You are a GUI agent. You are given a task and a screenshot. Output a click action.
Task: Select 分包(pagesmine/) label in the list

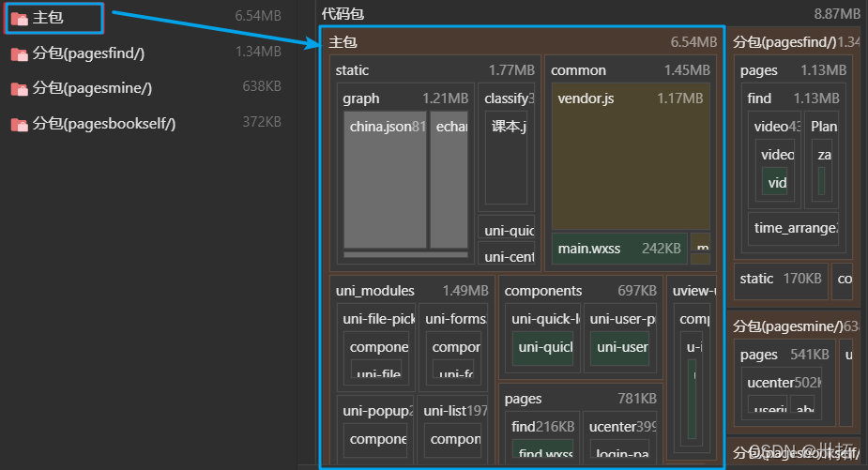92,88
